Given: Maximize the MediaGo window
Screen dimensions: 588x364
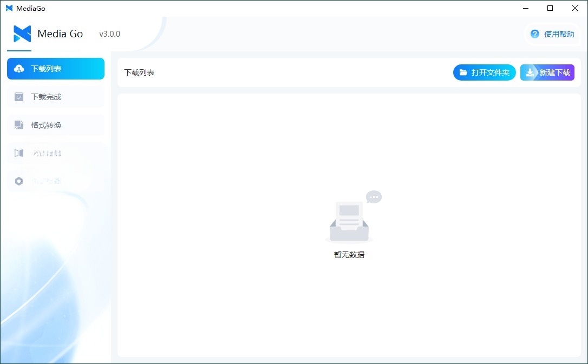Looking at the screenshot, I should (x=550, y=8).
